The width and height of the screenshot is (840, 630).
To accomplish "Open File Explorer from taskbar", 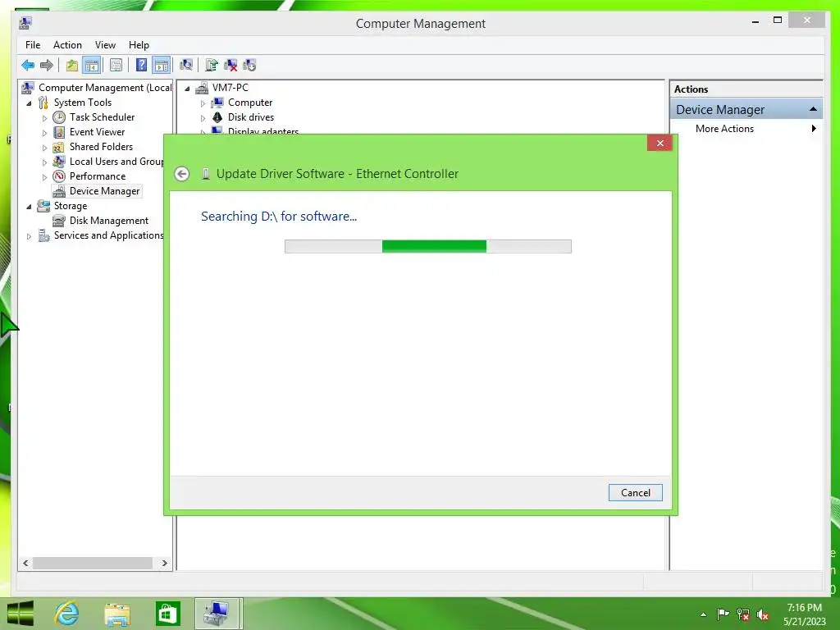I will pos(117,614).
